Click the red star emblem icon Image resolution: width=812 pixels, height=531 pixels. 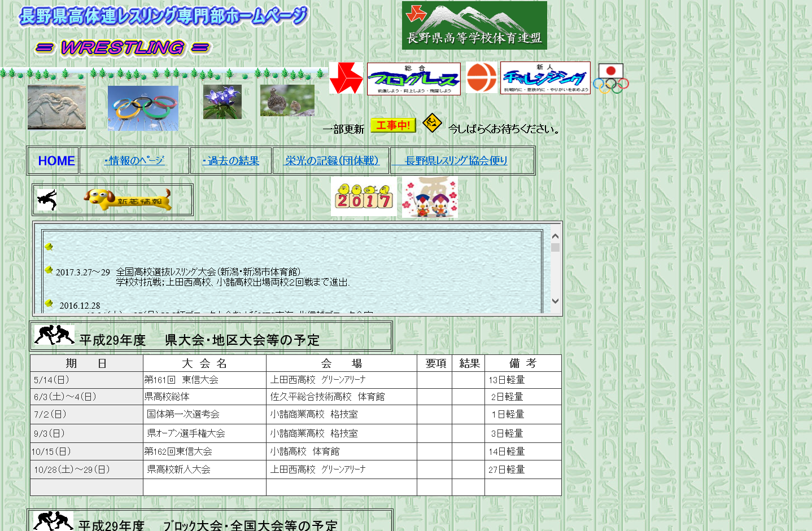346,78
